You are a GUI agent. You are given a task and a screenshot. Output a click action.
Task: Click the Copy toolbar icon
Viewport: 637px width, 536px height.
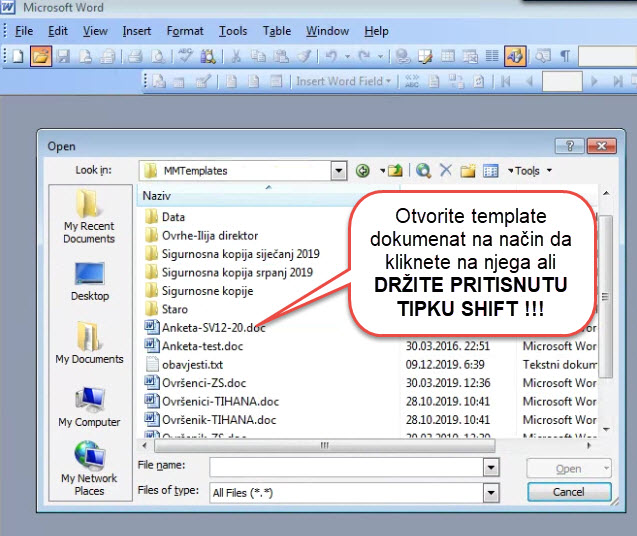(x=258, y=56)
